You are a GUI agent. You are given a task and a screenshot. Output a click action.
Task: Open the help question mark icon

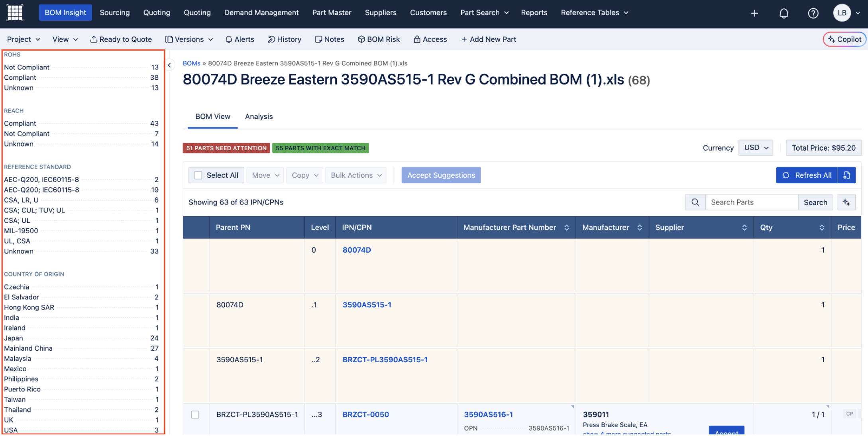tap(813, 13)
